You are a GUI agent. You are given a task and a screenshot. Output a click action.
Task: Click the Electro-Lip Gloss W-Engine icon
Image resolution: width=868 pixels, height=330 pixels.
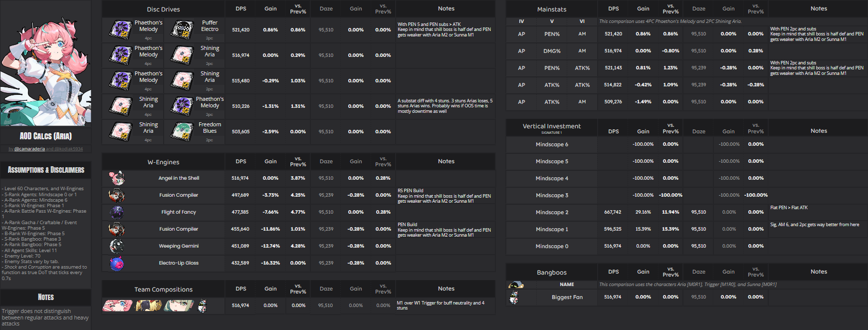[117, 263]
